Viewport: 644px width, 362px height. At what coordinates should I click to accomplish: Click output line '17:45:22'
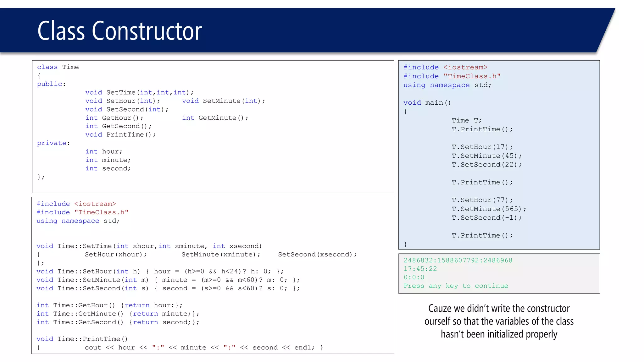420,269
